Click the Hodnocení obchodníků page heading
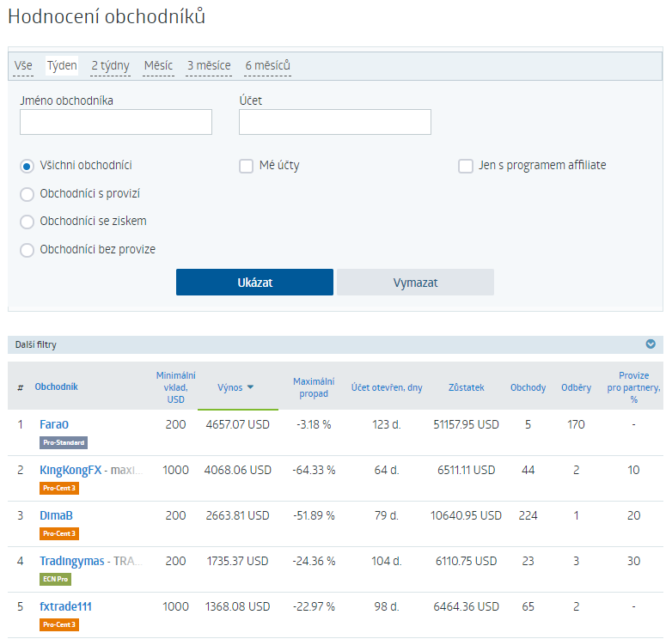 point(107,16)
